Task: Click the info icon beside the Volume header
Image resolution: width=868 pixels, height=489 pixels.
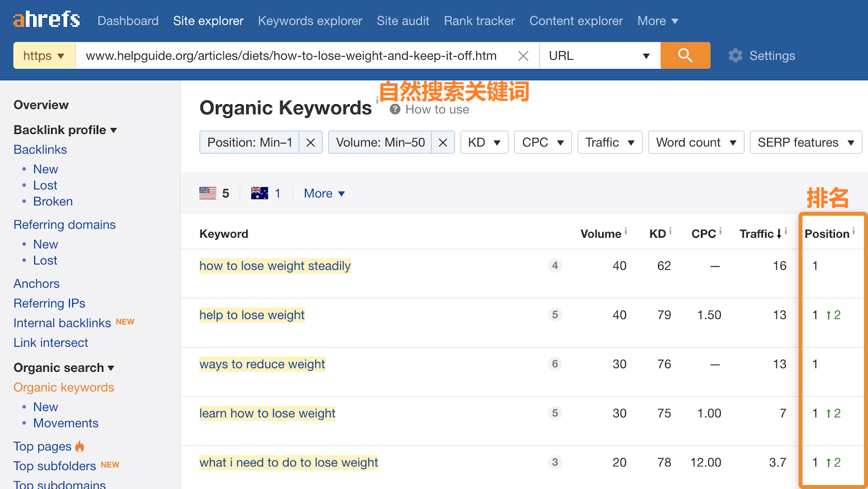Action: click(625, 230)
